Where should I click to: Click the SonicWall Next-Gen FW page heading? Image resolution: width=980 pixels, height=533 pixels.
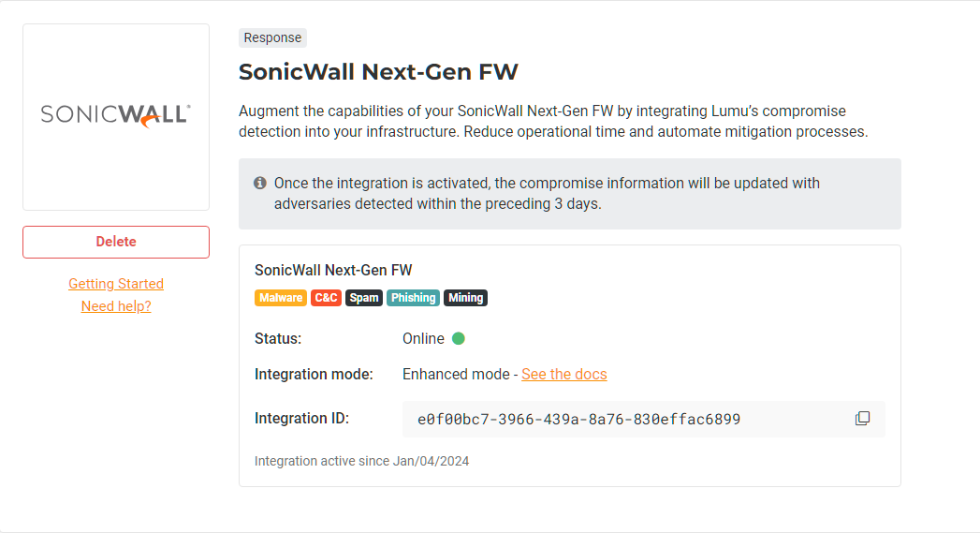(x=378, y=72)
